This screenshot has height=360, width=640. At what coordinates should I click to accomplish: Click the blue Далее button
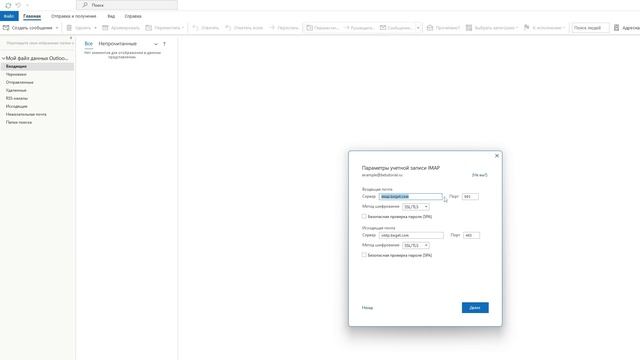[x=475, y=308]
